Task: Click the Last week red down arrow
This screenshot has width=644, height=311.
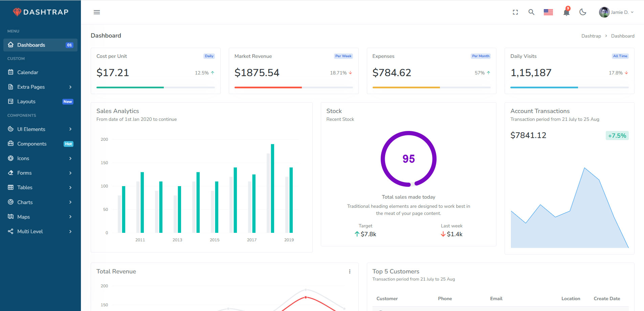Action: (x=443, y=234)
